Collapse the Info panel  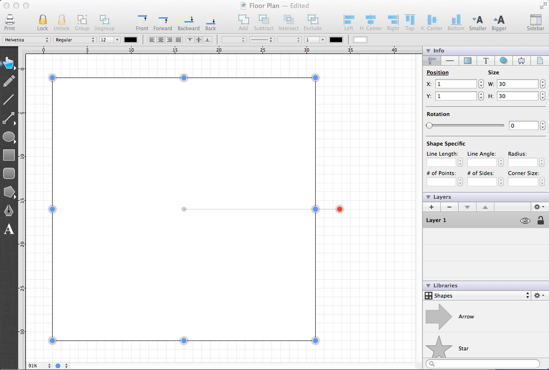pyautogui.click(x=428, y=51)
